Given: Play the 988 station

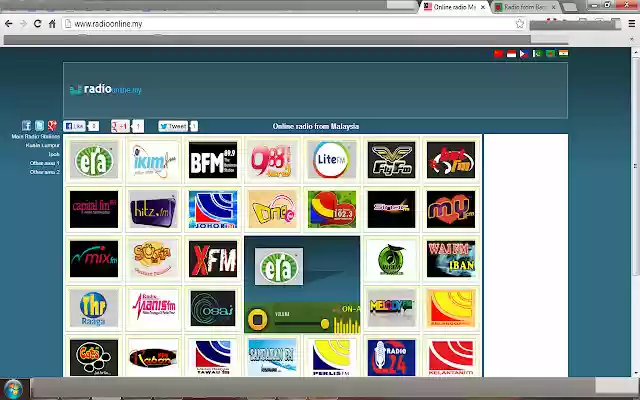Looking at the screenshot, I should point(272,160).
